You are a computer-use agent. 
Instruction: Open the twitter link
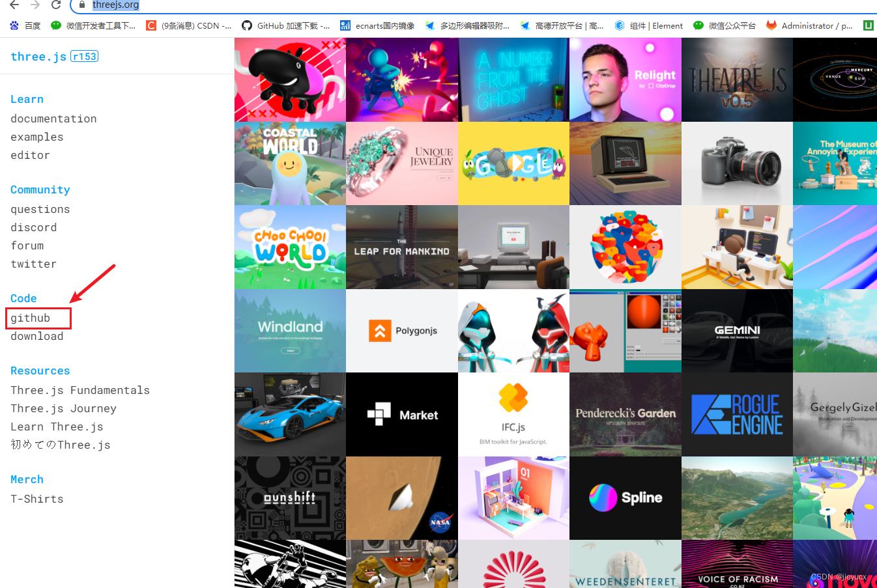33,264
